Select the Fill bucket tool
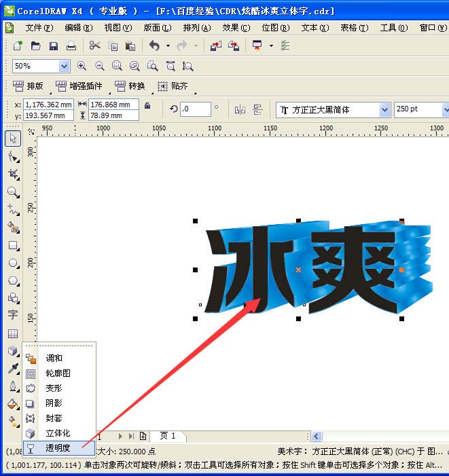Screen dimensions: 449x476 point(13,404)
